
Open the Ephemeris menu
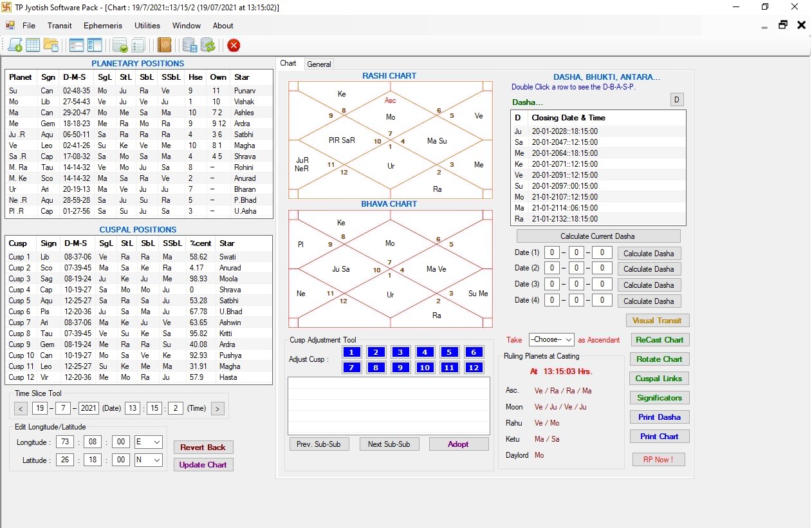(102, 26)
